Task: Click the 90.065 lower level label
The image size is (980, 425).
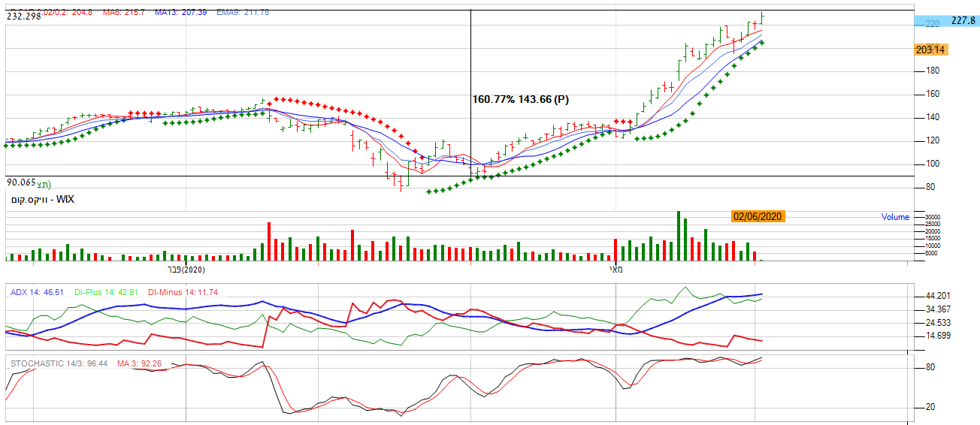Action: pos(27,182)
